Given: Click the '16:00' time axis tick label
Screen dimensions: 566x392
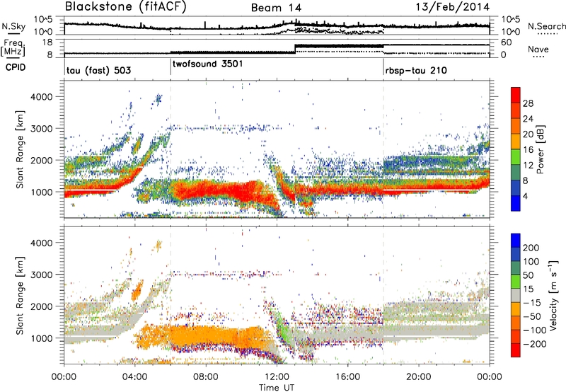Looking at the screenshot, I should pyautogui.click(x=347, y=377).
